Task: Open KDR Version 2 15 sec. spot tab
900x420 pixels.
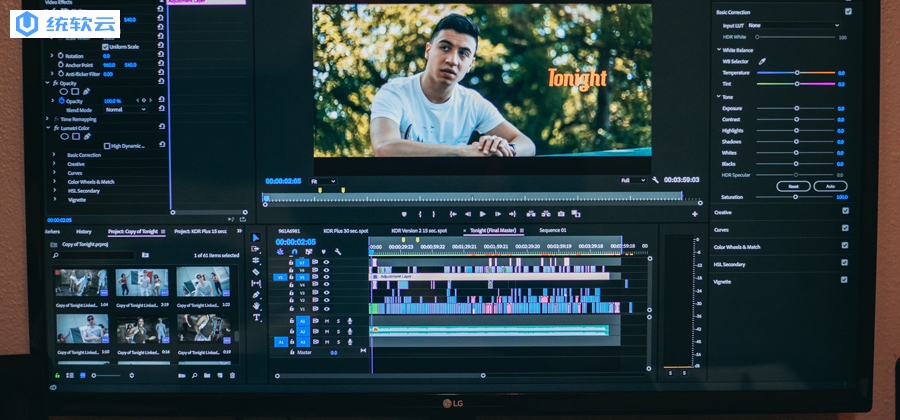Action: [x=419, y=231]
